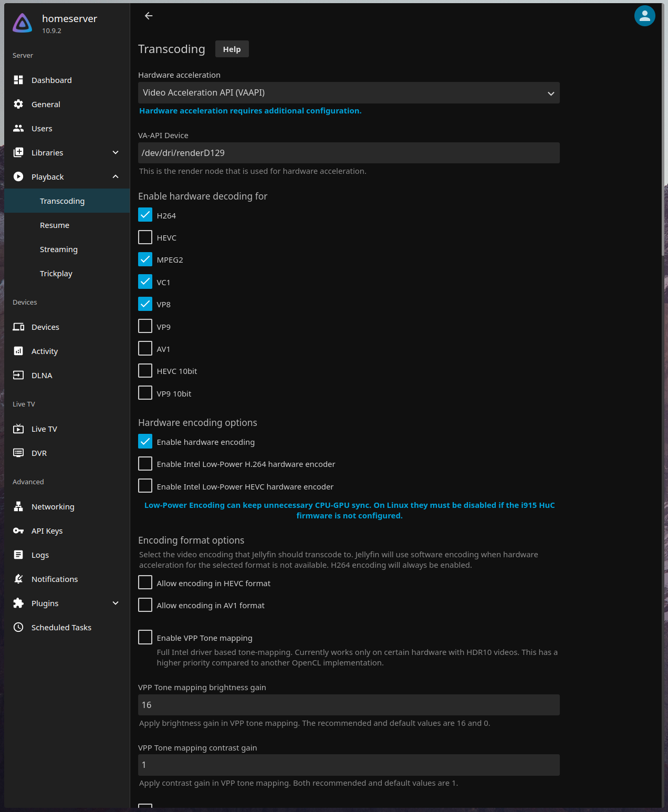Click the Jellyfin logo icon
Image resolution: width=668 pixels, height=812 pixels.
pyautogui.click(x=23, y=23)
